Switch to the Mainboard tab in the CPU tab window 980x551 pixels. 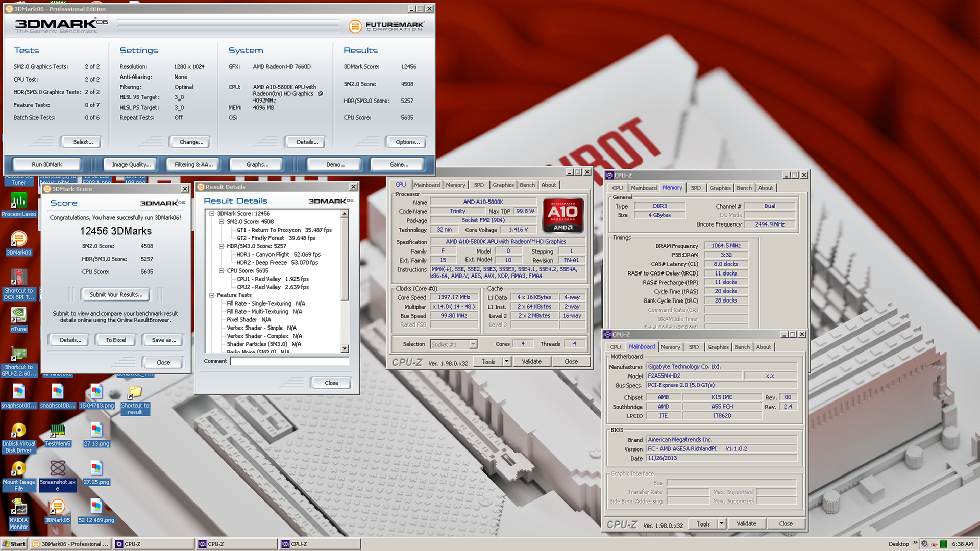click(x=427, y=185)
